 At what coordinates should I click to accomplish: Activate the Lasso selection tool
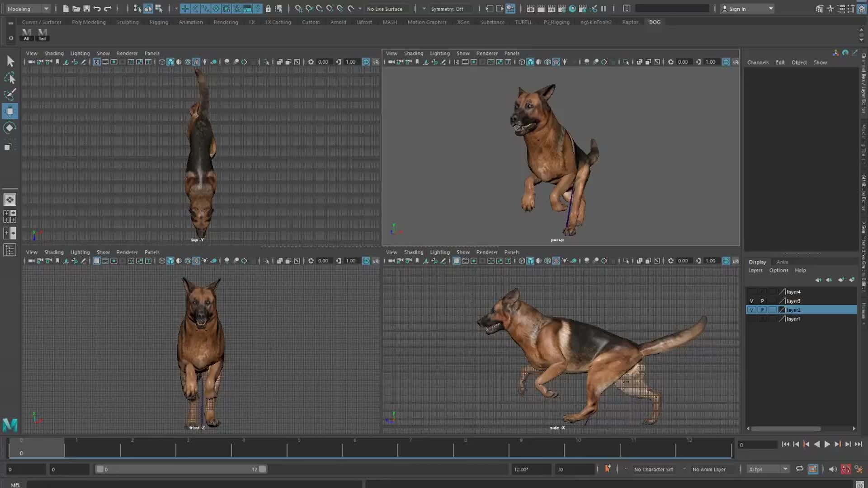[x=9, y=77]
